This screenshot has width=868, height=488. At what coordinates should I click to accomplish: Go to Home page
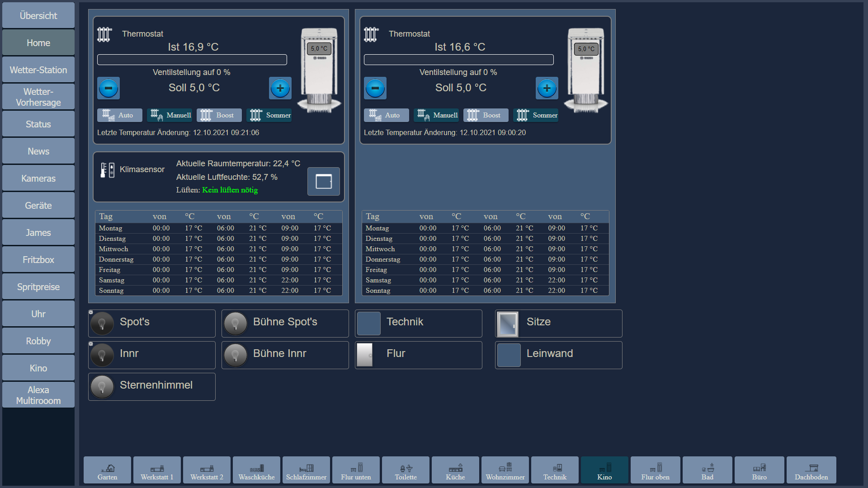coord(38,42)
